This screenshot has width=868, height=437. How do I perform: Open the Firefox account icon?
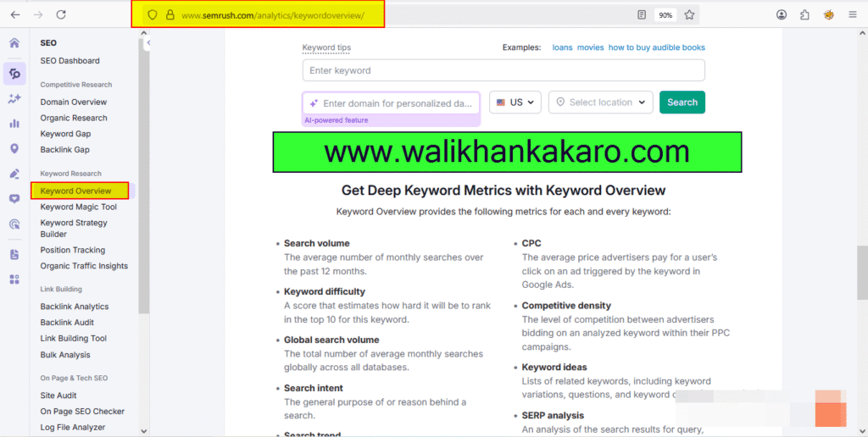click(782, 15)
